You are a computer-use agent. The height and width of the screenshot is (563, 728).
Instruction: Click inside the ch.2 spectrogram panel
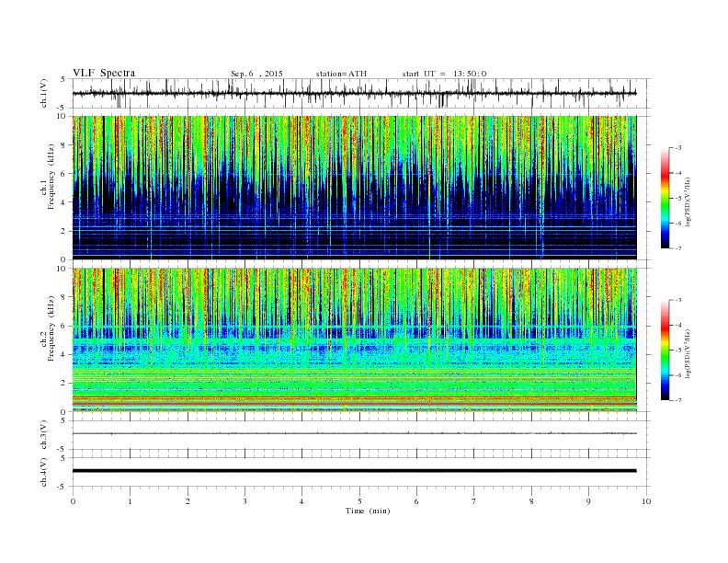354,340
